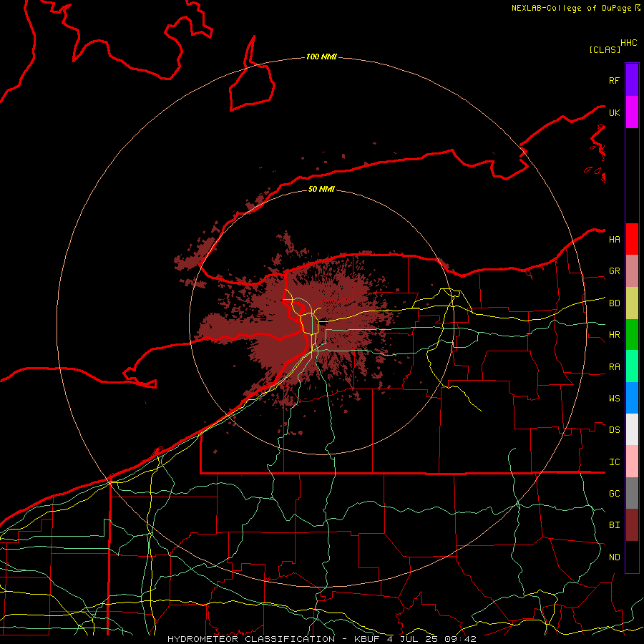Click the RA mint-green legend color swatch
The image size is (644, 644).
coord(632,366)
